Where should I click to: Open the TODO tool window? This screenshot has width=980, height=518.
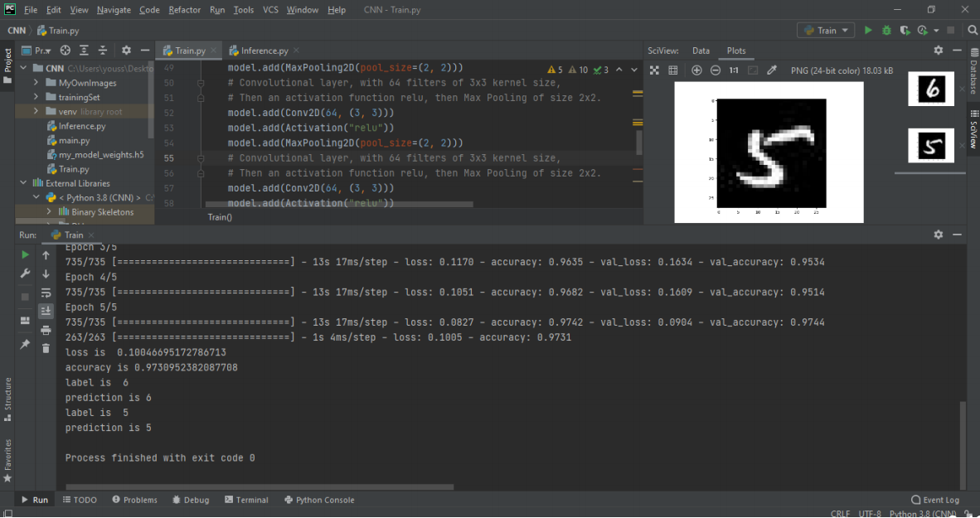80,500
